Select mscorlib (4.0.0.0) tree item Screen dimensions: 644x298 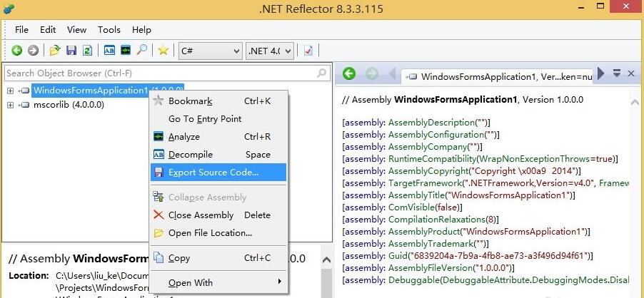coord(68,105)
